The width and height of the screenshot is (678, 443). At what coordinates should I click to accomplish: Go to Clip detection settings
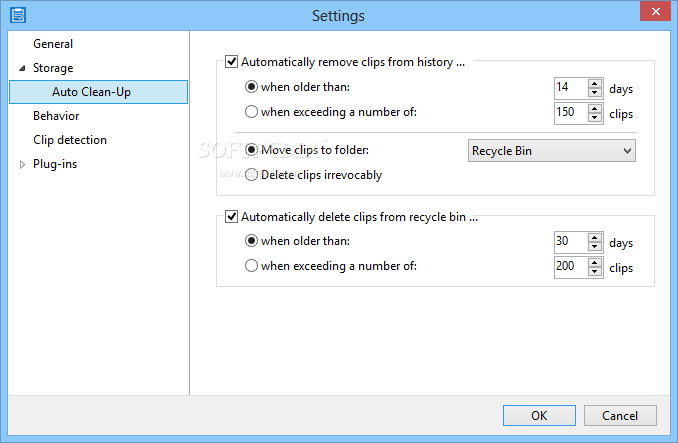[x=70, y=140]
